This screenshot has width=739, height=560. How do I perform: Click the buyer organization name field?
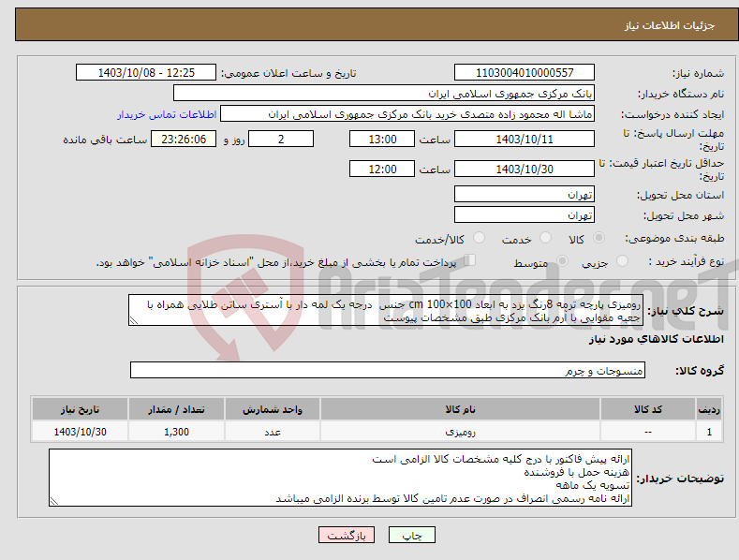pos(384,94)
